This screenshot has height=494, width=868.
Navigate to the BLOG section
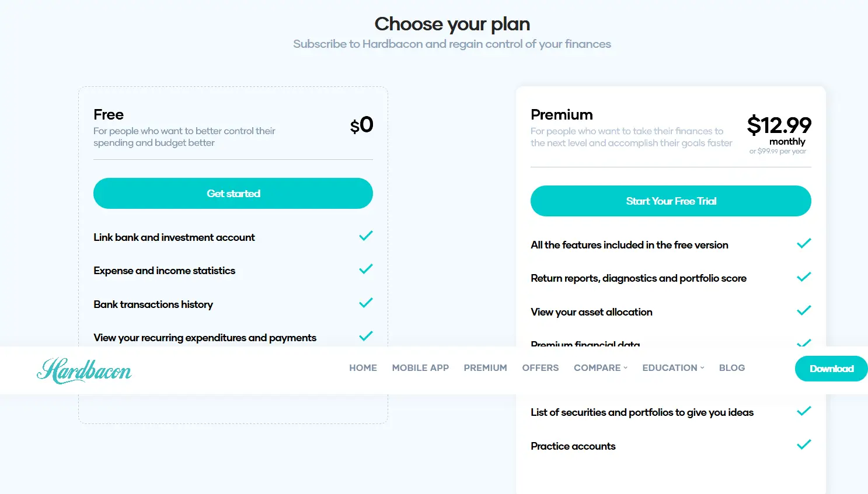(x=732, y=367)
